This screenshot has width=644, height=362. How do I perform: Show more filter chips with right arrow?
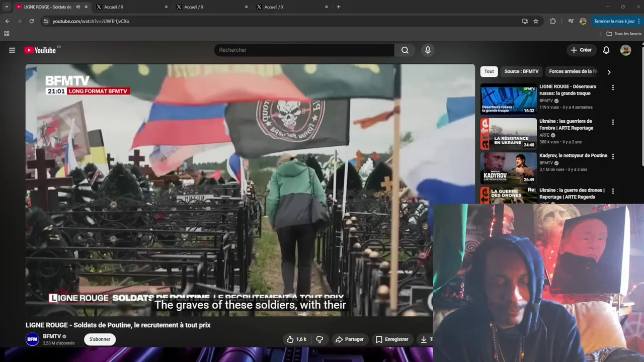point(609,72)
